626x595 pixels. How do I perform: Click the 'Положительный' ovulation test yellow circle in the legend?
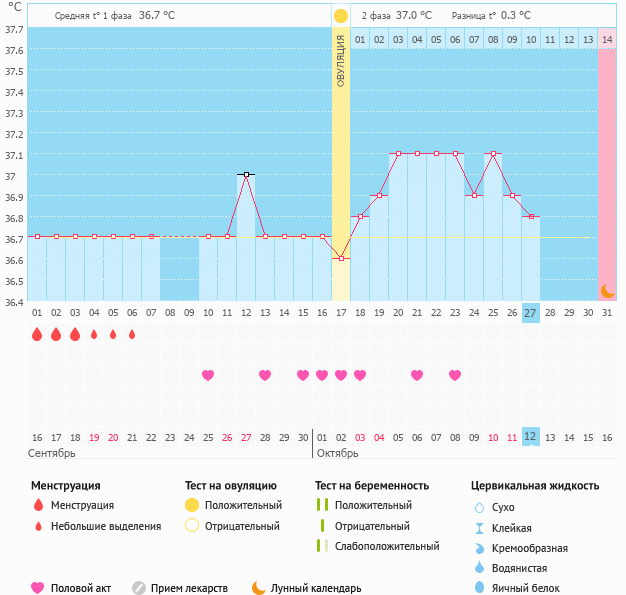point(192,506)
